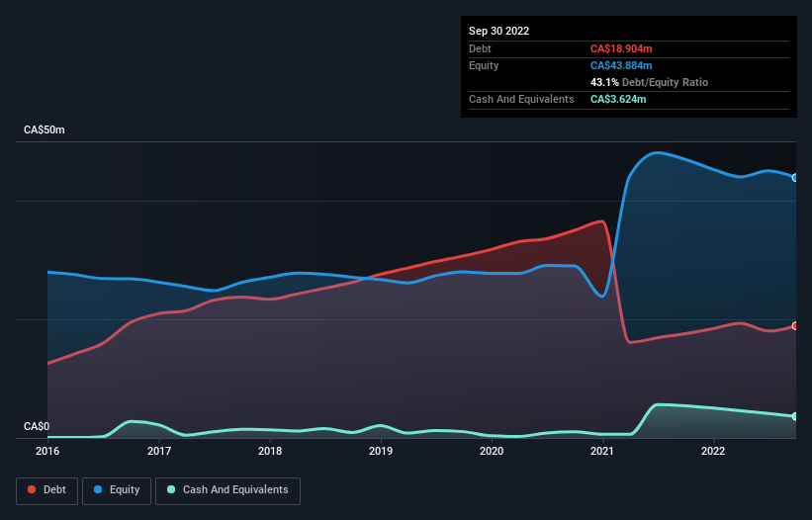Toggle the Equity series legend button
The width and height of the screenshot is (812, 520).
[x=117, y=490]
